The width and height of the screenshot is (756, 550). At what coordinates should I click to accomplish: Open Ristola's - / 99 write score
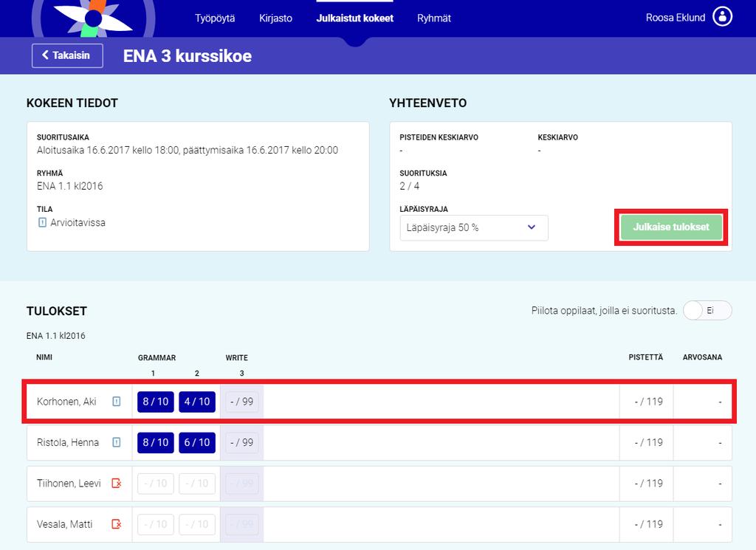[242, 442]
